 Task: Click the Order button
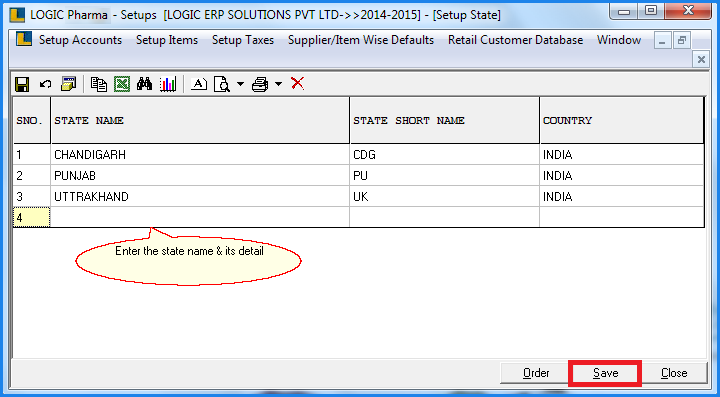click(x=536, y=373)
